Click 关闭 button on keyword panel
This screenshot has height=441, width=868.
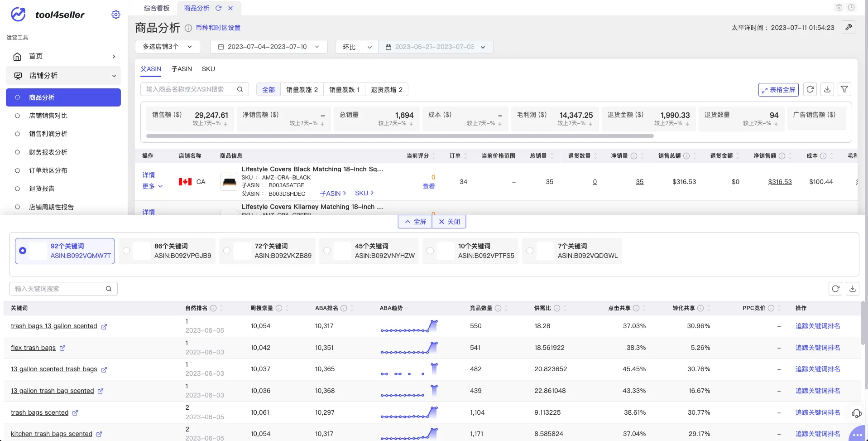[x=449, y=222]
